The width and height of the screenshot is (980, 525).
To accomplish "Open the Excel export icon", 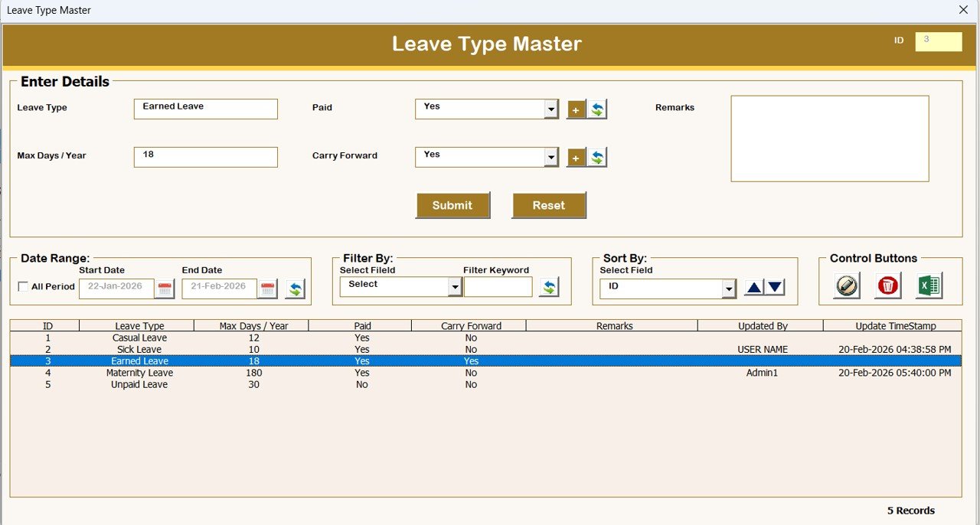I will (927, 286).
